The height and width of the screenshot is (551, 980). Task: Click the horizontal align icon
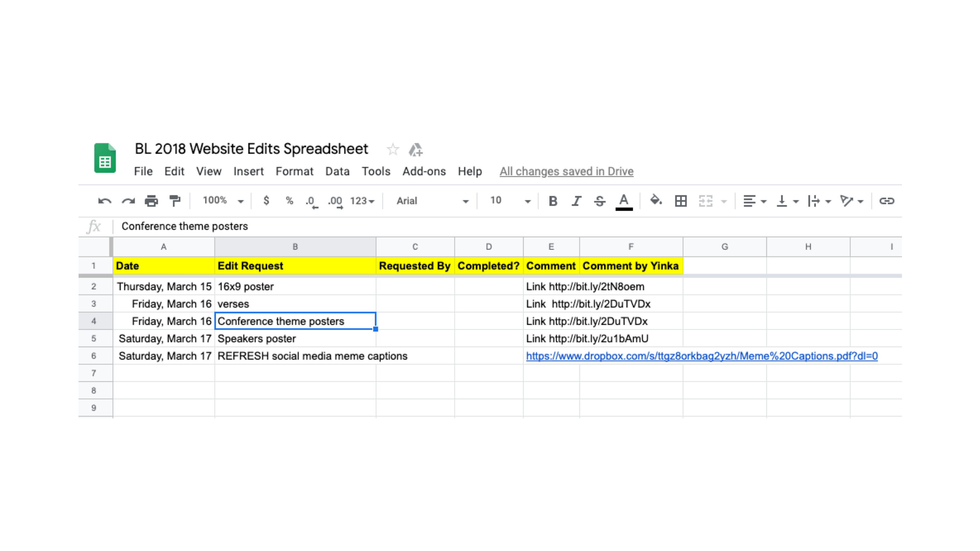(750, 201)
